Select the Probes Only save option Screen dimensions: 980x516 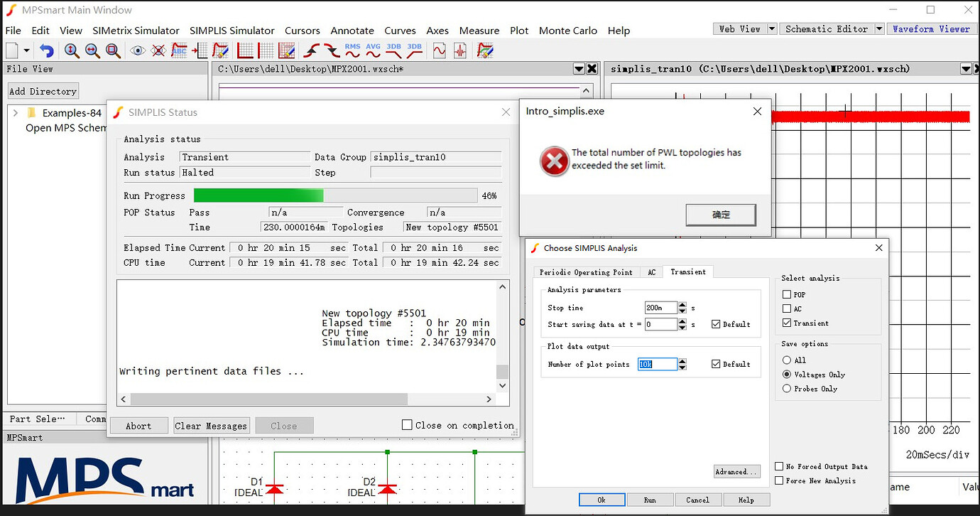pyautogui.click(x=787, y=389)
